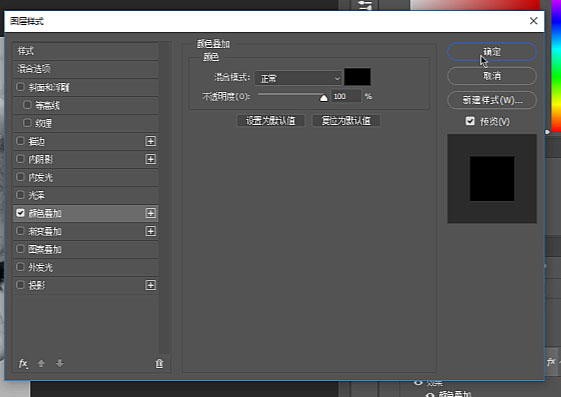Open the black overlay color swatch
561x397 pixels.
(357, 77)
